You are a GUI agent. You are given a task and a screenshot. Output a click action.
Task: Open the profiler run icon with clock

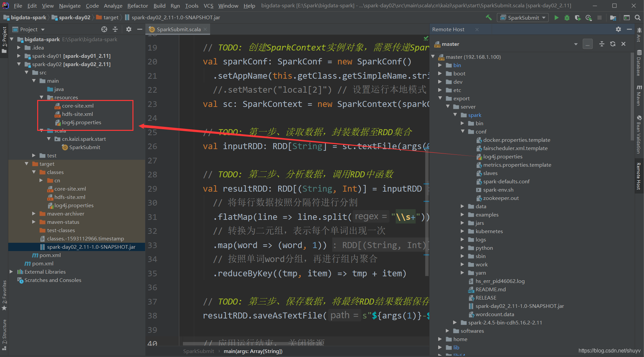click(589, 18)
